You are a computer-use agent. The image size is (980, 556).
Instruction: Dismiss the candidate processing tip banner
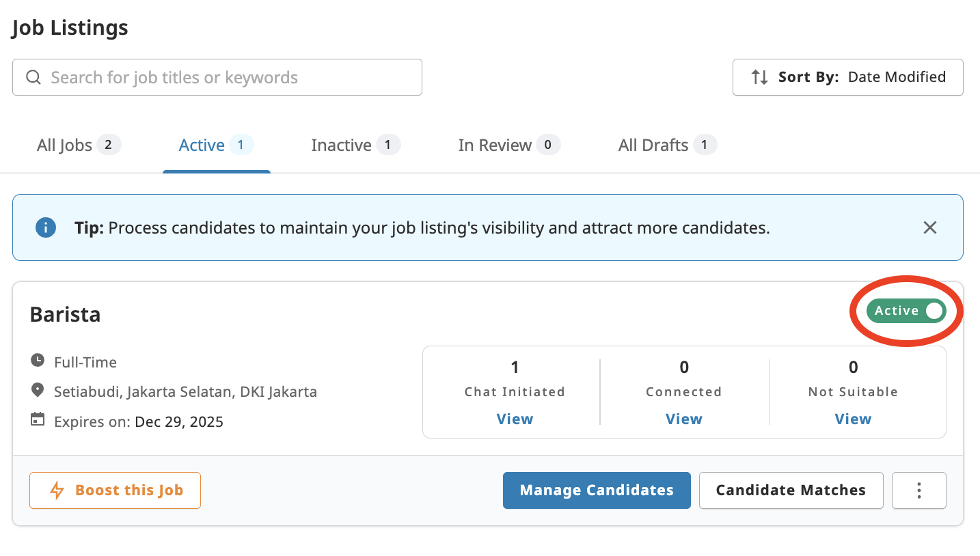click(x=930, y=227)
